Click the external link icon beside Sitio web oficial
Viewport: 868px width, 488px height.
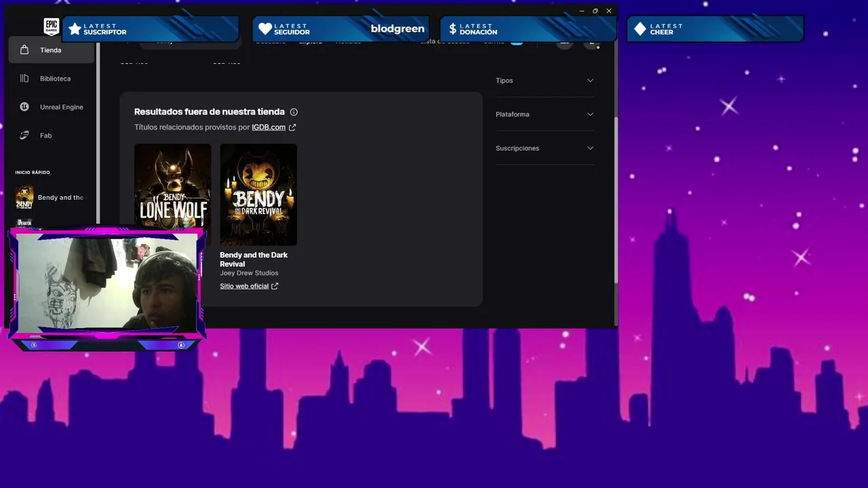(x=275, y=286)
